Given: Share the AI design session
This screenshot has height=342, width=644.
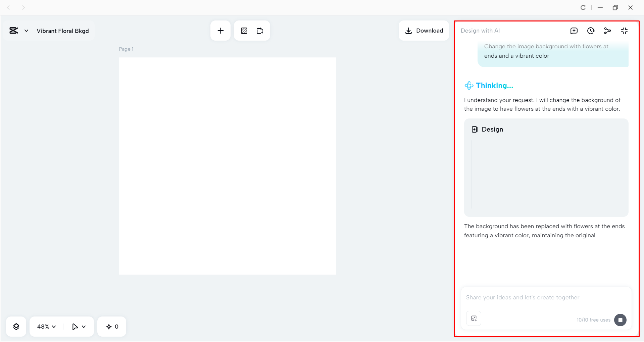Looking at the screenshot, I should (x=608, y=31).
